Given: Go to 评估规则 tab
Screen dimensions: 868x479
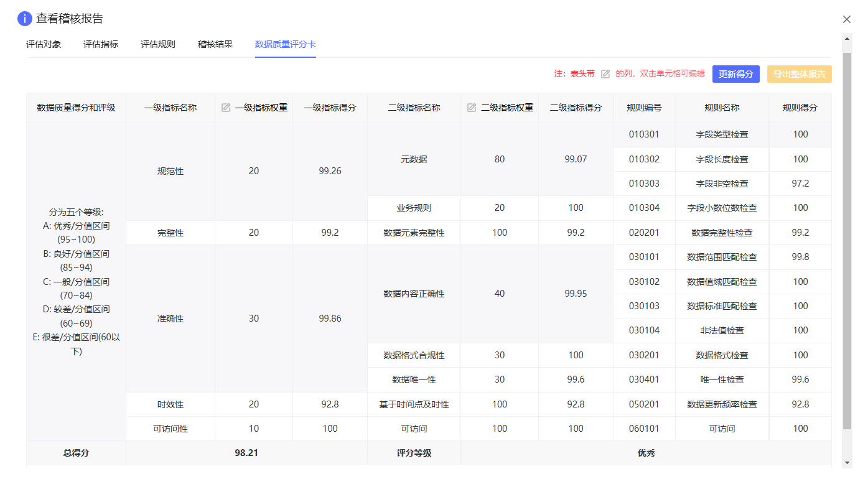Looking at the screenshot, I should (158, 44).
